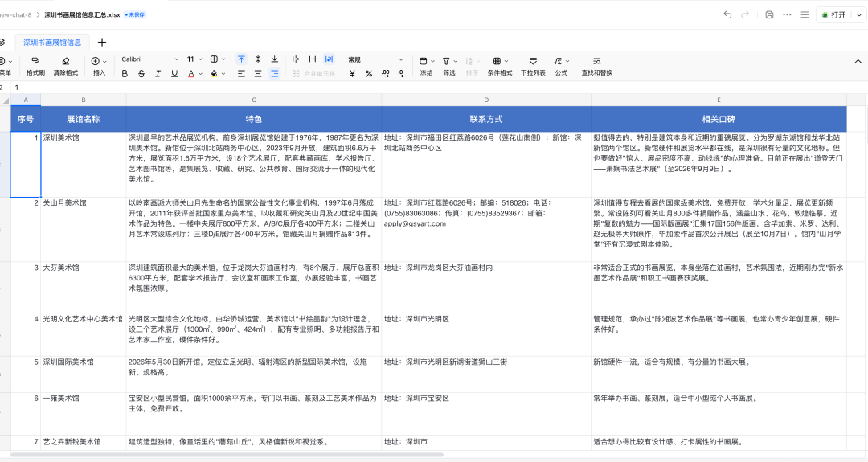
Task: Add a new sheet with plus button
Action: [102, 42]
